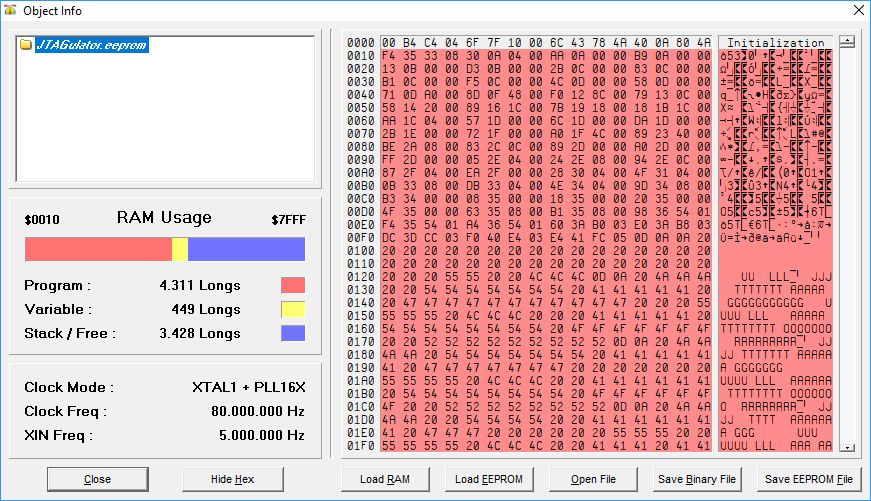Click Save EEPROM File button

point(809,479)
